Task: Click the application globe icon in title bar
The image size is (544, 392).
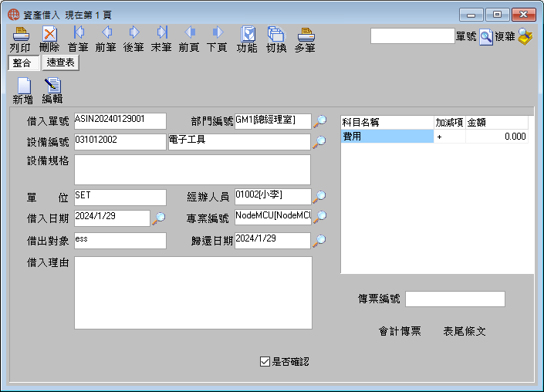Action: click(x=14, y=15)
